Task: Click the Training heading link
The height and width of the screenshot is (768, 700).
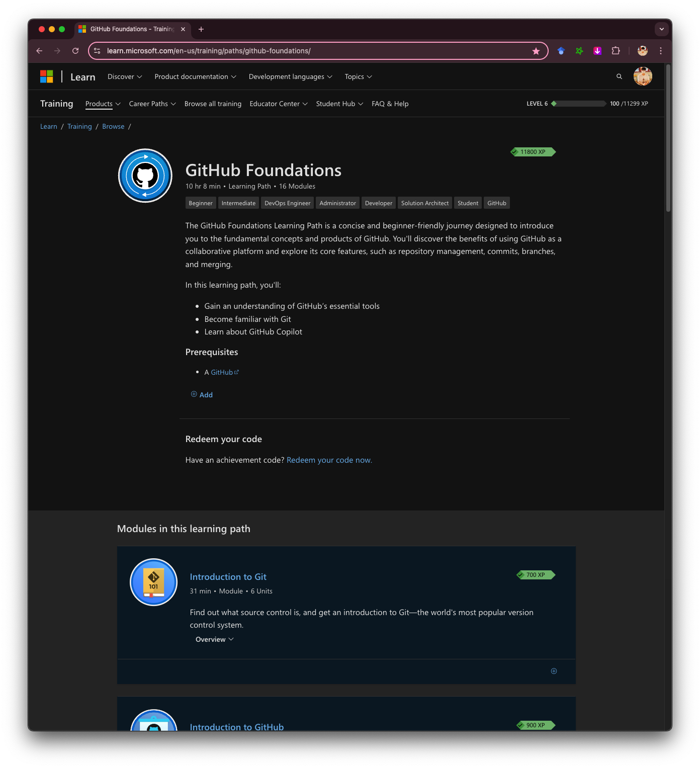Action: point(56,104)
